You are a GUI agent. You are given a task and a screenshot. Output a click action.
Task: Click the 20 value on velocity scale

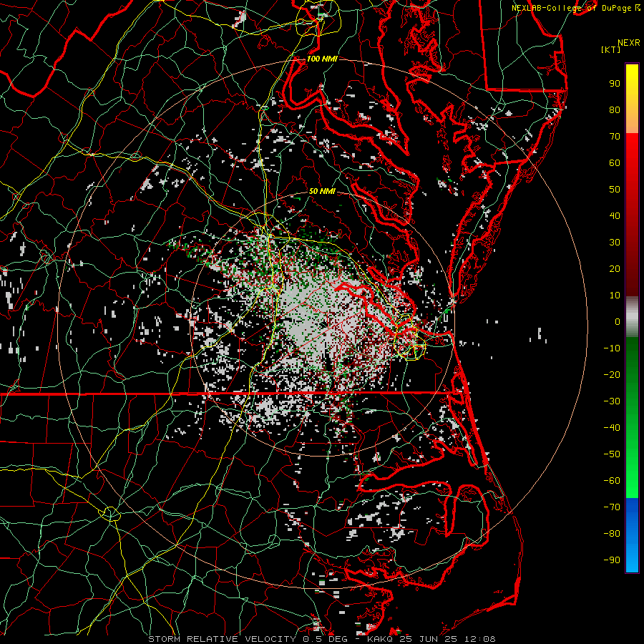615,269
